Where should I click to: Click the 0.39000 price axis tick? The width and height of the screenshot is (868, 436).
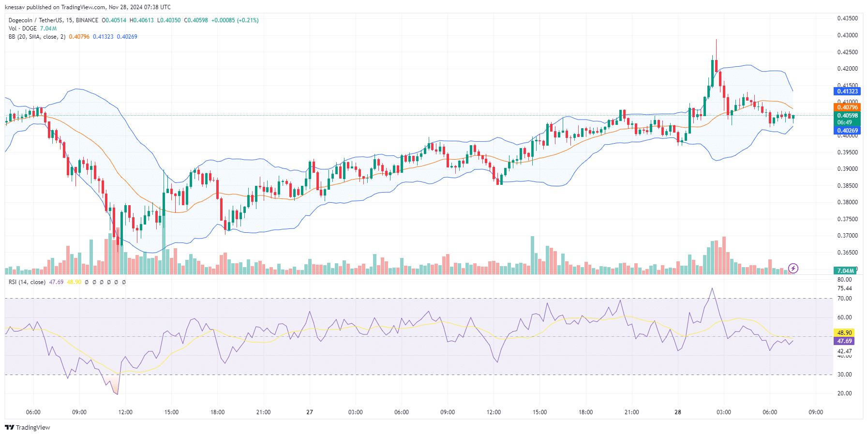click(847, 169)
